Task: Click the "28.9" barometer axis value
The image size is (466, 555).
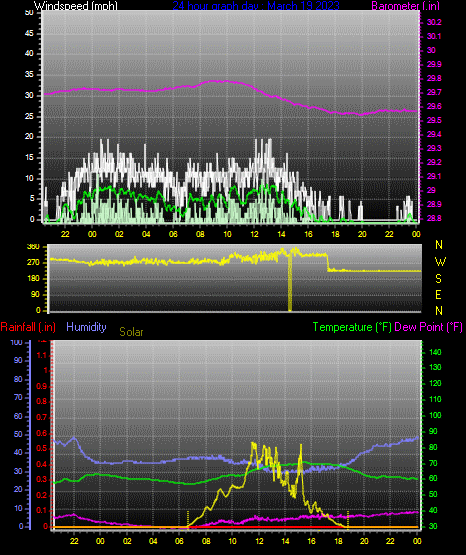Action: (x=434, y=205)
